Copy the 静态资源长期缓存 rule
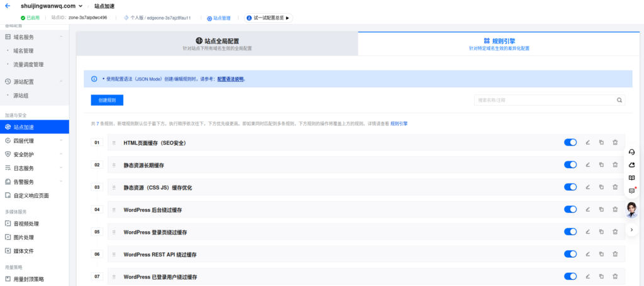The width and height of the screenshot is (644, 286). click(x=601, y=164)
